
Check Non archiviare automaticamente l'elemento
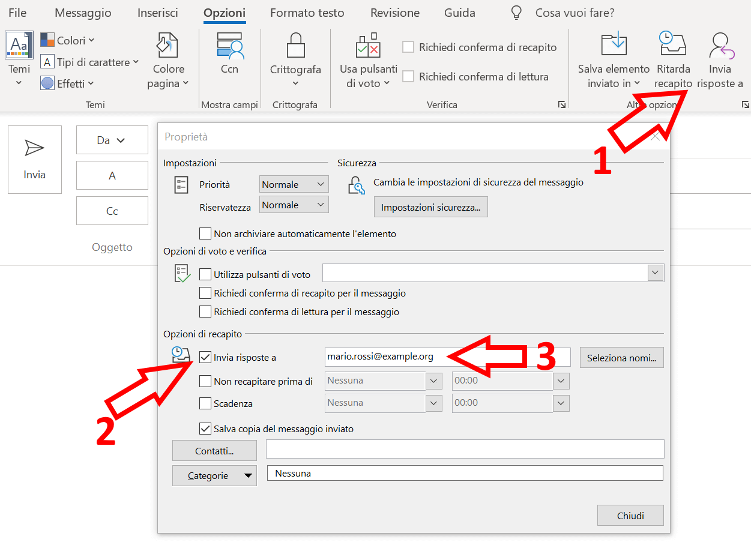(205, 233)
